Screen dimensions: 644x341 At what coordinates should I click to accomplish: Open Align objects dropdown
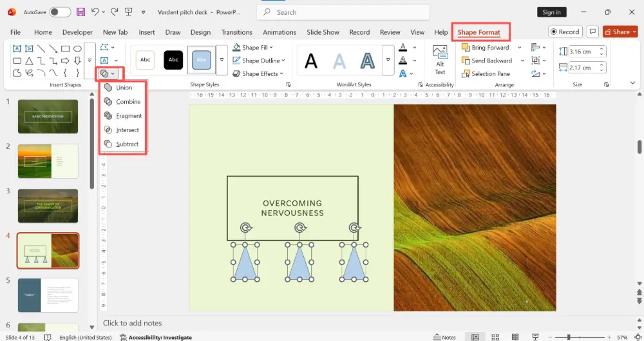pos(538,47)
